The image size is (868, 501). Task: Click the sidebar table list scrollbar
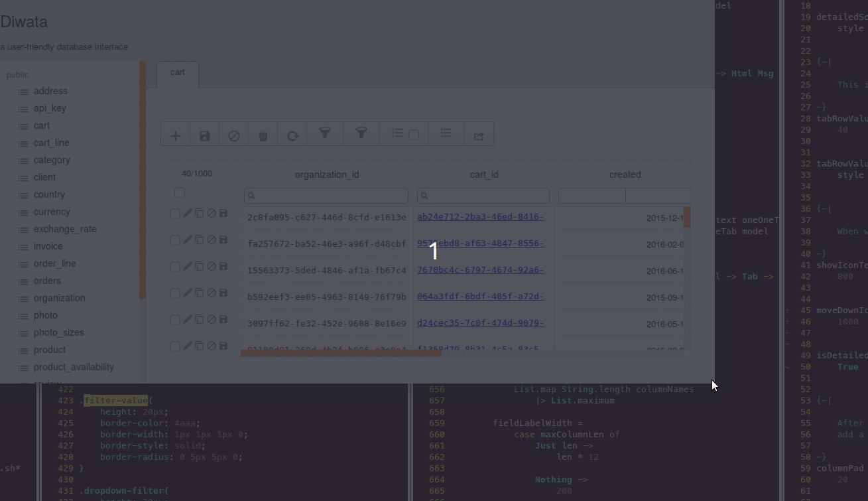point(143,179)
